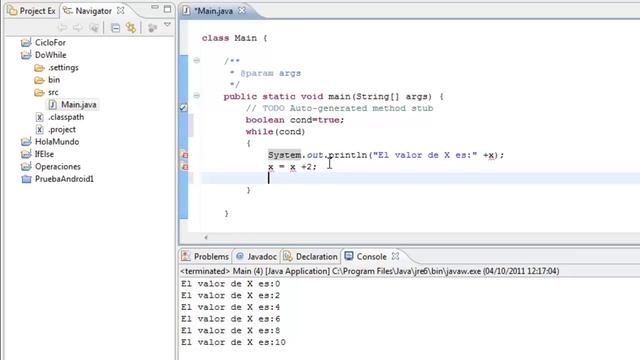Select the HolaMundo project
This screenshot has height=360, width=640.
point(57,142)
